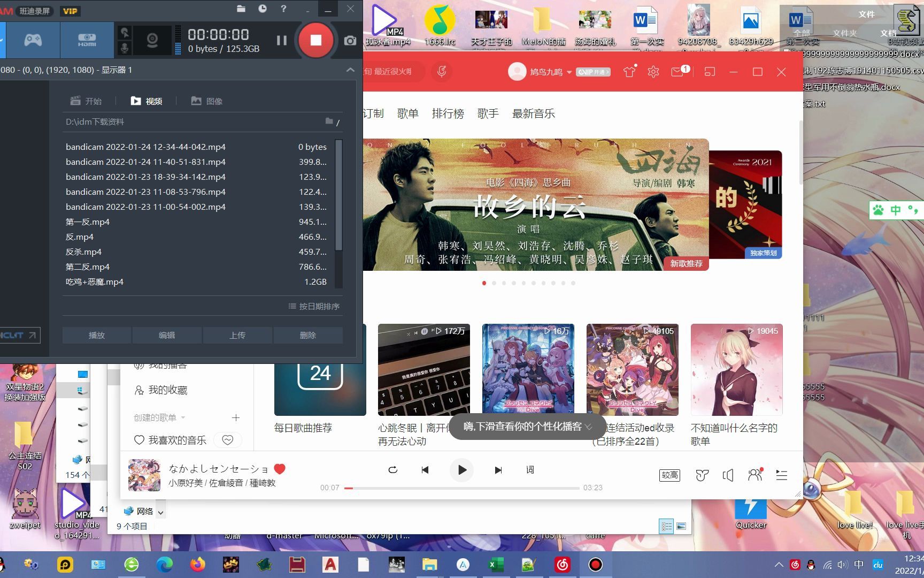Open the 歌单 tab
The width and height of the screenshot is (924, 578).
[408, 113]
